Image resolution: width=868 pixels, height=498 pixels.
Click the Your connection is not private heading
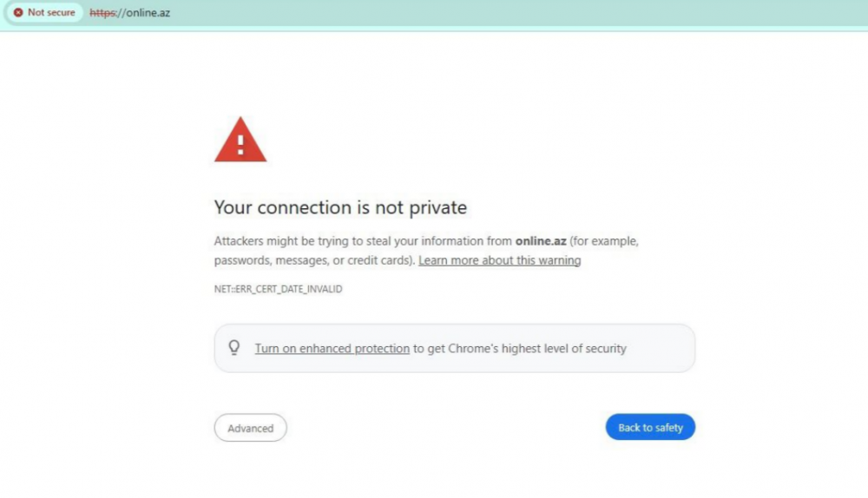pos(340,208)
